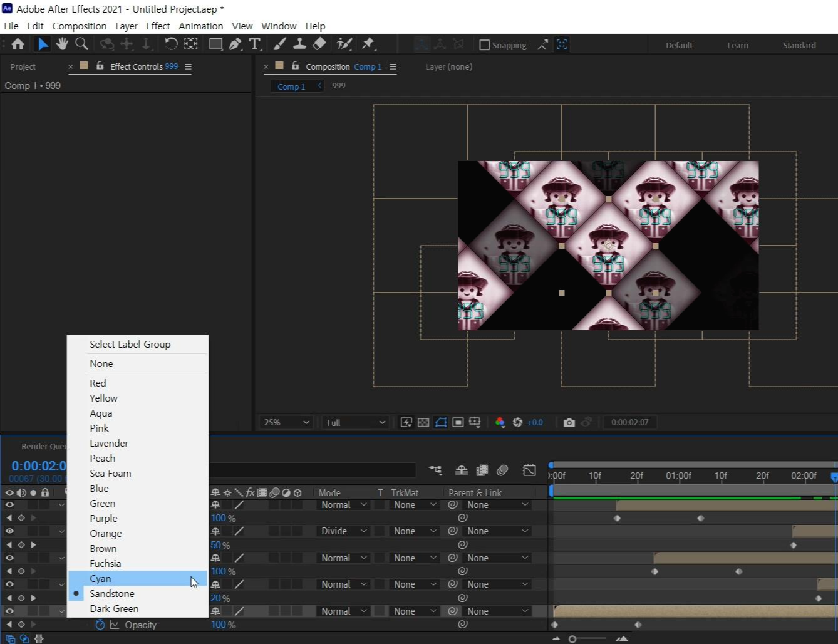Switch to the Standard workspace
Viewport: 838px width, 644px height.
(x=799, y=45)
